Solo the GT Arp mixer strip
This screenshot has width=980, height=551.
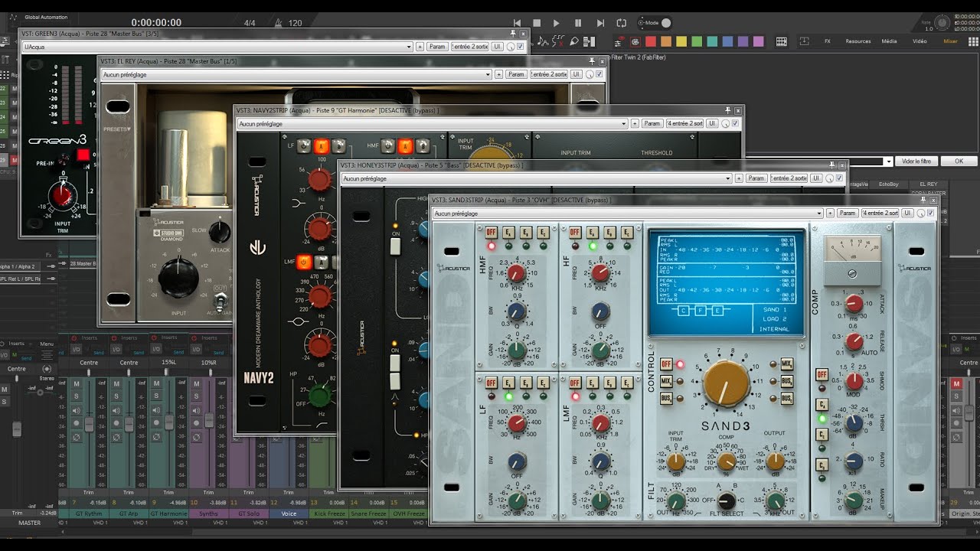tap(116, 396)
